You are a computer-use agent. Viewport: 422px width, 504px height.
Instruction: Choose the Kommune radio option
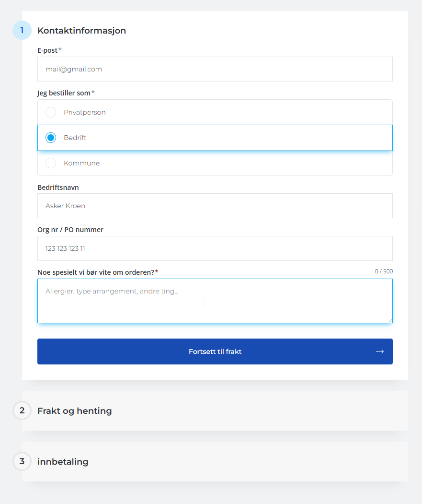[51, 163]
